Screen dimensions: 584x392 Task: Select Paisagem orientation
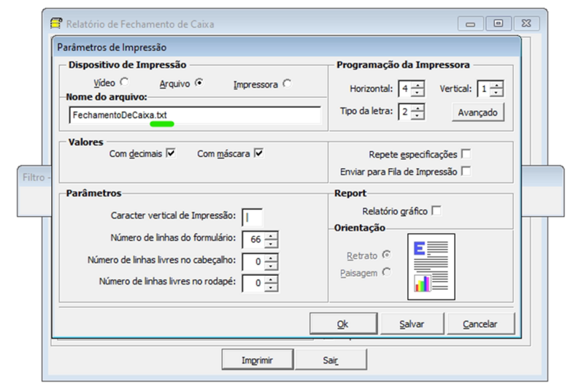tap(387, 272)
